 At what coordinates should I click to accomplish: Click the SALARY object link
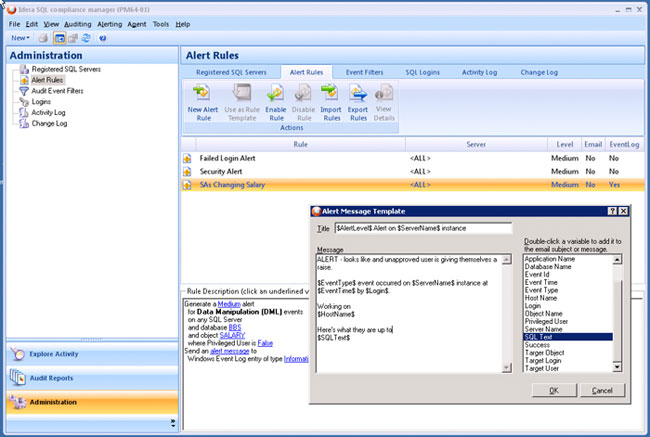coord(232,335)
